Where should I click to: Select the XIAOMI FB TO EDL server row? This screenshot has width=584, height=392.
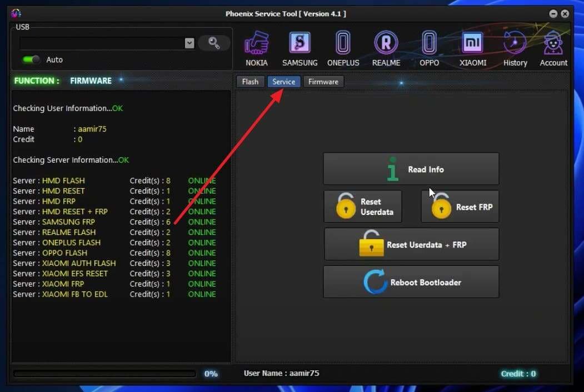(114, 294)
